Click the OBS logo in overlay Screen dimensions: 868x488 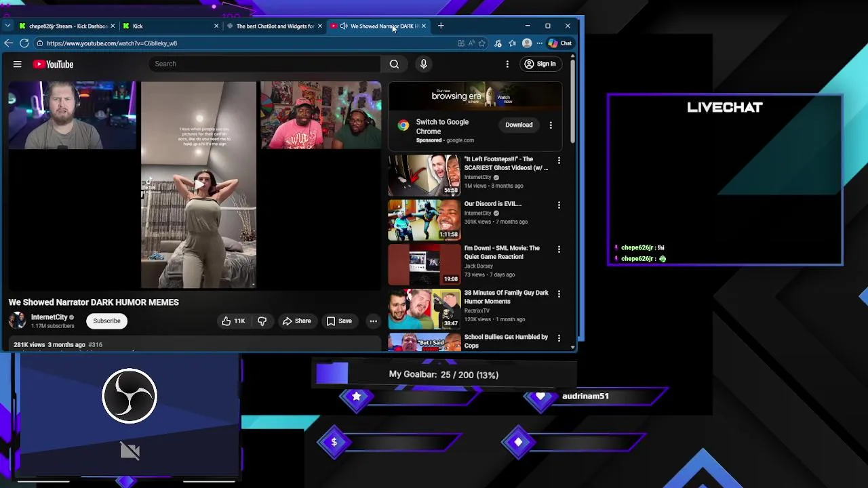tap(130, 396)
